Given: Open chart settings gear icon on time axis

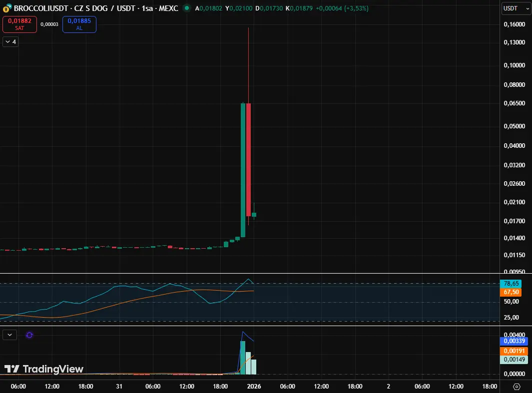Looking at the screenshot, I should (x=517, y=387).
